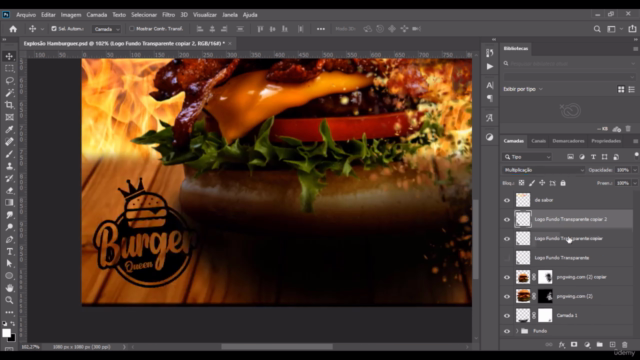Open the Filtro menu
Screen dimensions: 640x360
[168, 15]
